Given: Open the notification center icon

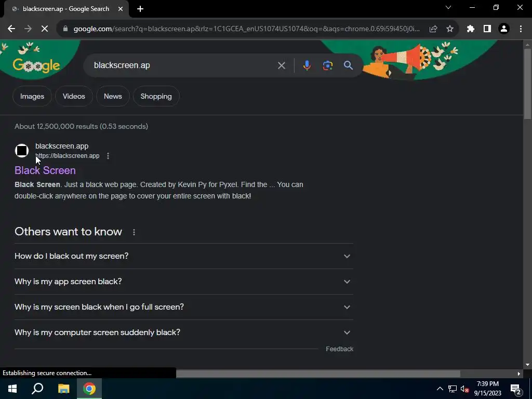Looking at the screenshot, I should click(515, 389).
